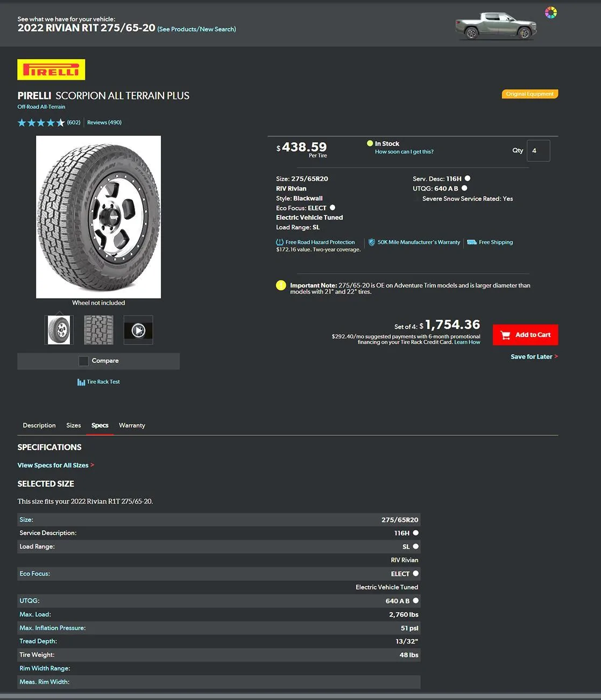
Task: Click info dot in Eco Focus table row
Action: [415, 573]
